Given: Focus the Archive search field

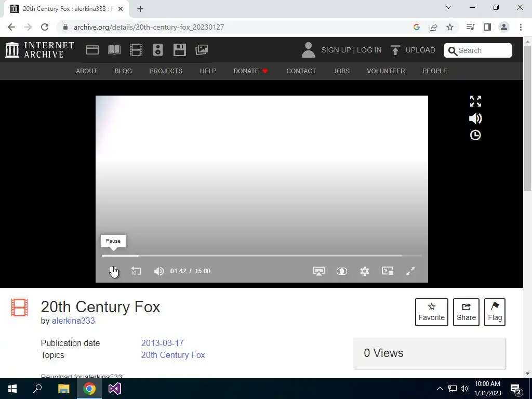Looking at the screenshot, I should click(478, 50).
